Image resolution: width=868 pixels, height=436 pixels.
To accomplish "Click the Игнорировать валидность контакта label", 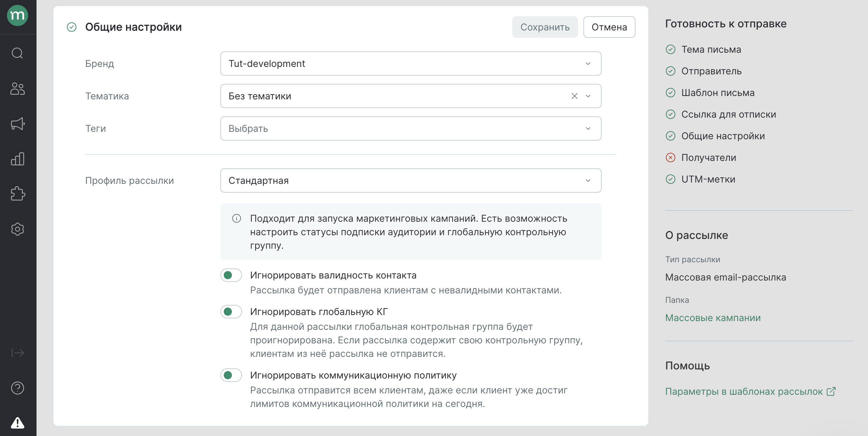I will pos(333,275).
